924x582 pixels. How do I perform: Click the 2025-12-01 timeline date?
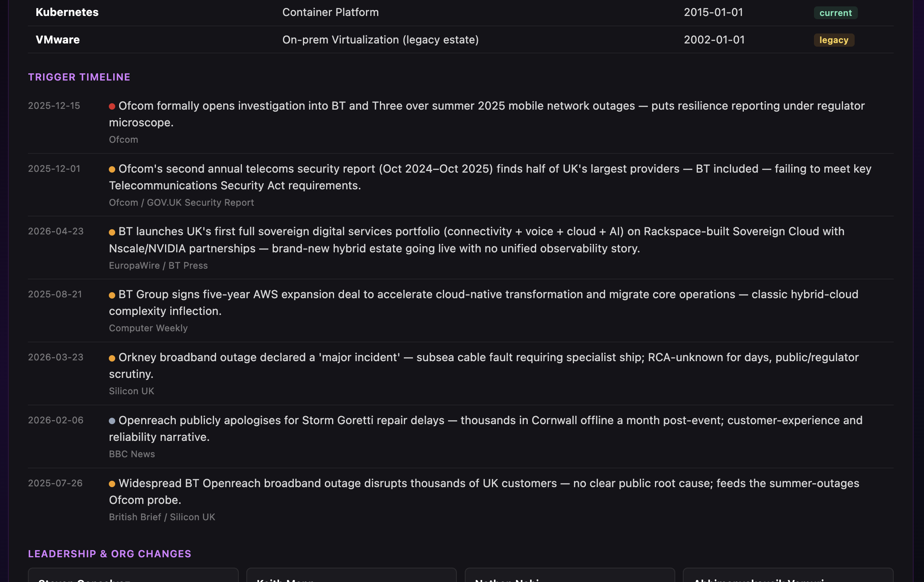pyautogui.click(x=54, y=169)
